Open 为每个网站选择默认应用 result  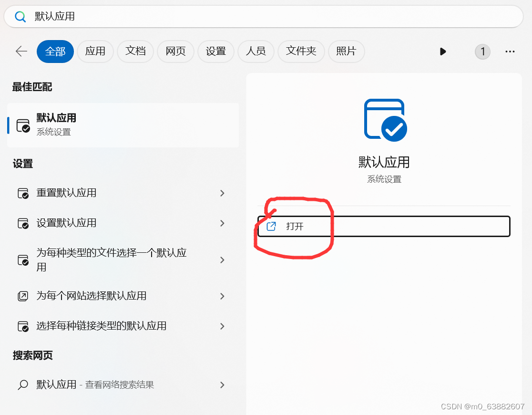[123, 296]
